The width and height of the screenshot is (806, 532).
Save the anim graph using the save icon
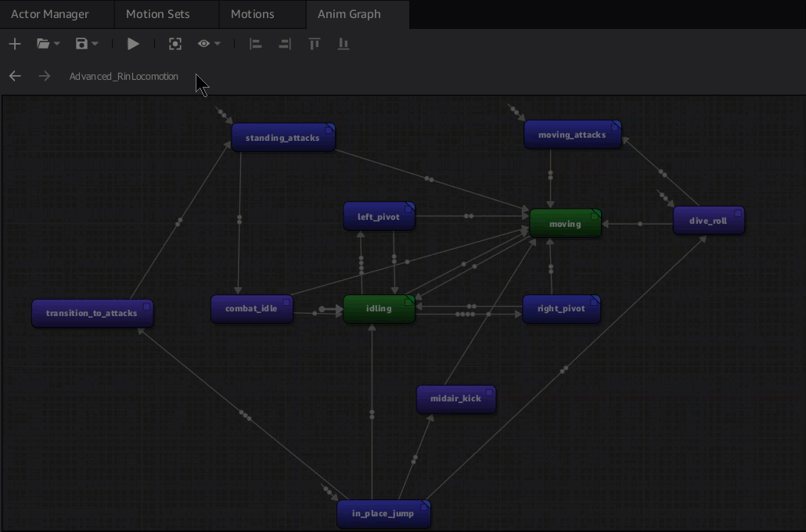[x=82, y=44]
